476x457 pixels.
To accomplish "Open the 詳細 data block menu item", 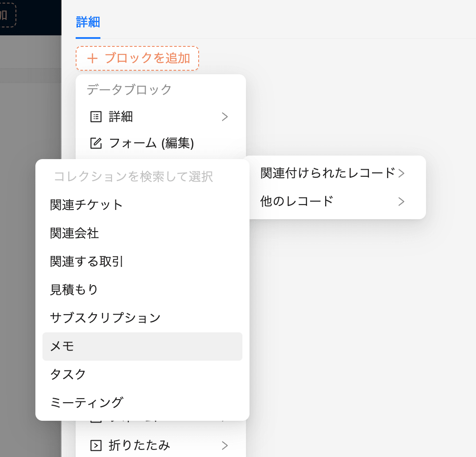I will 161,117.
